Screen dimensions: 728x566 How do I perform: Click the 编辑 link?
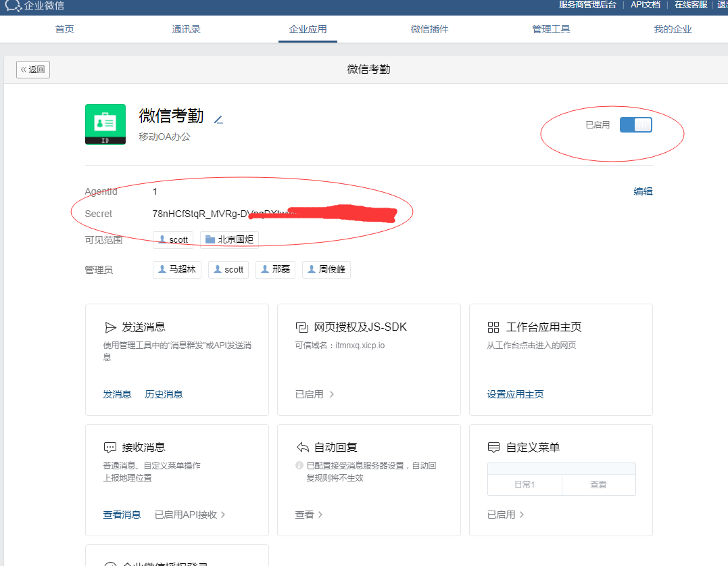click(x=643, y=191)
